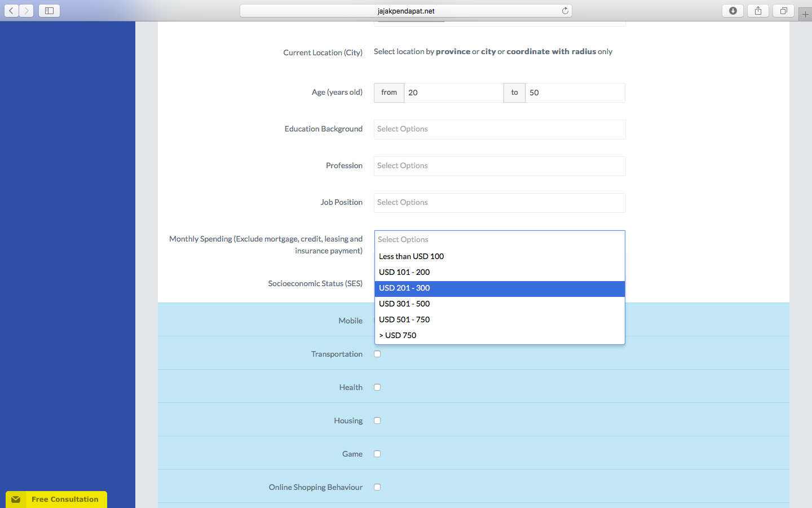Choose the Less than USD 100 option

499,256
